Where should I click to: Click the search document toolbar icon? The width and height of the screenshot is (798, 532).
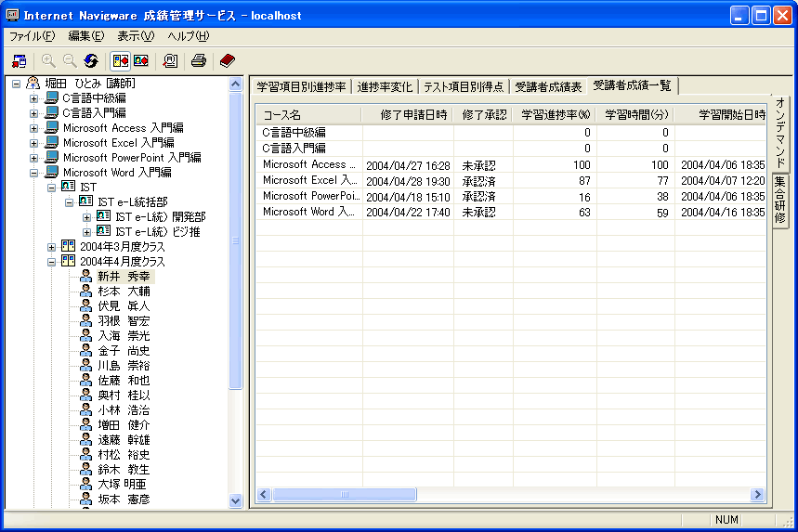tap(170, 61)
